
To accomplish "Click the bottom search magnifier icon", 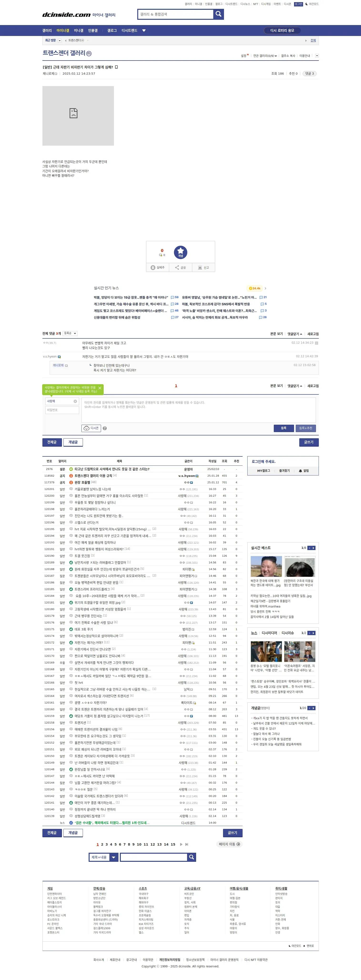I will click(191, 857).
